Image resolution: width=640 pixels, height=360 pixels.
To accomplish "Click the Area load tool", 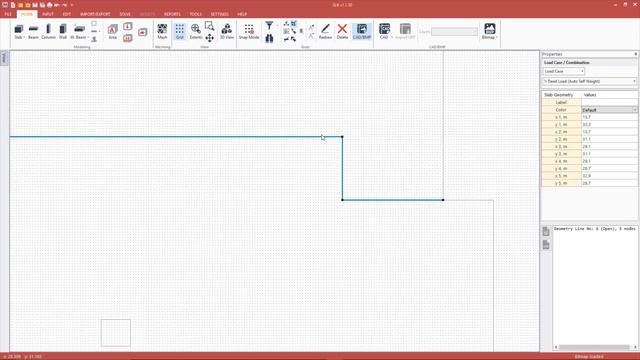I will tap(113, 31).
